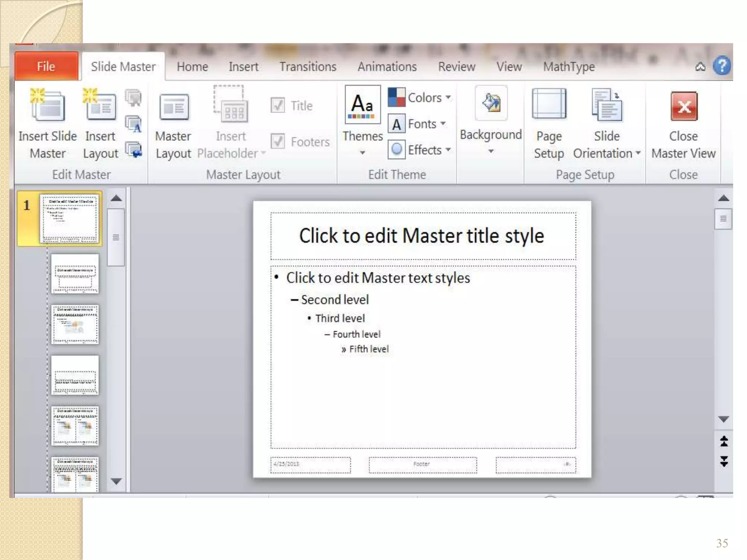
Task: Click the Insert Slide Master icon
Action: [x=47, y=106]
